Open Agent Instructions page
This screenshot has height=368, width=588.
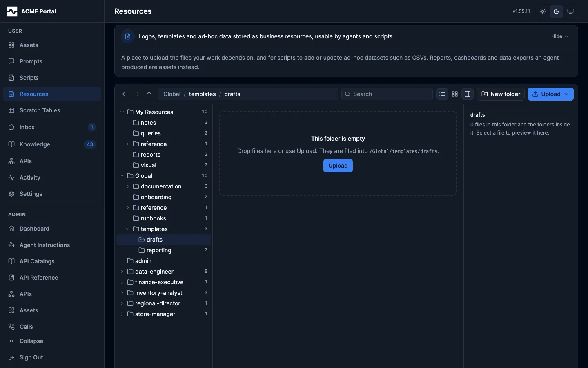click(x=52, y=245)
